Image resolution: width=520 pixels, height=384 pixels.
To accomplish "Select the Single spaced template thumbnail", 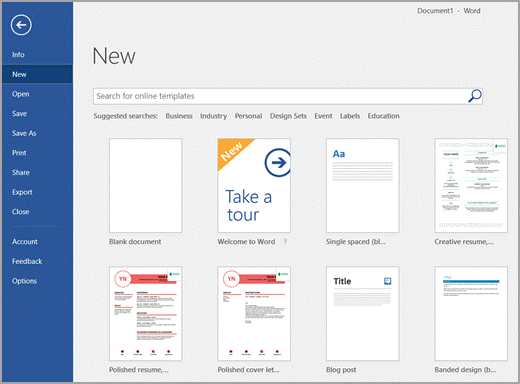I will [x=363, y=186].
